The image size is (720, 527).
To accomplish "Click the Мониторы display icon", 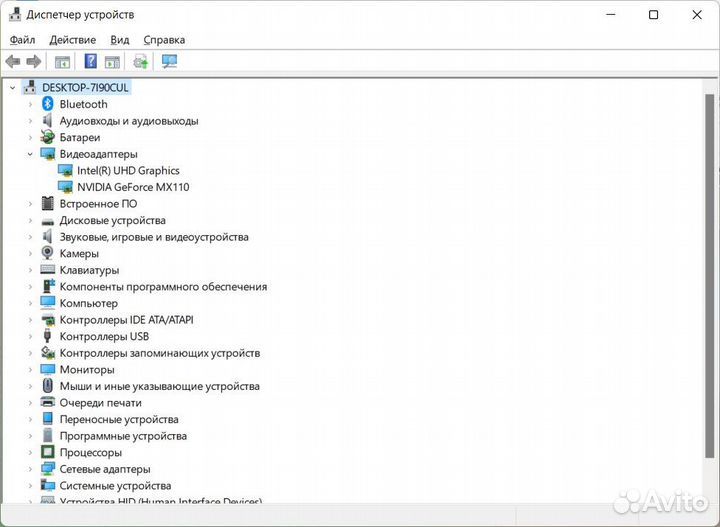I will 47,369.
